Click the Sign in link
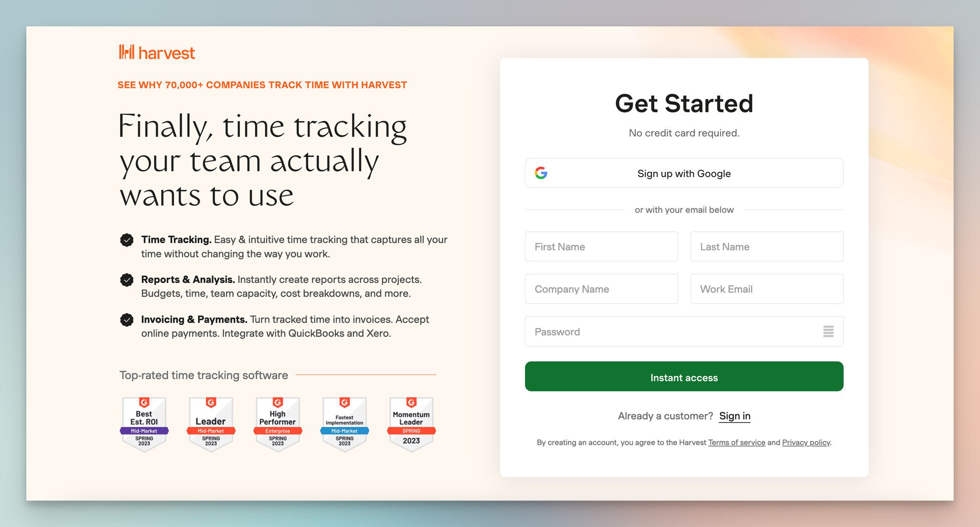Image resolution: width=980 pixels, height=527 pixels. [735, 415]
